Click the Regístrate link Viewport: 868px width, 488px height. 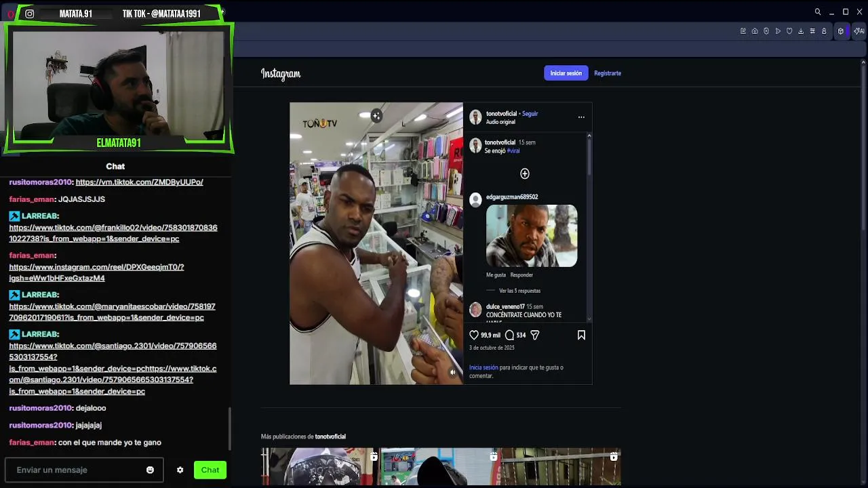tap(608, 73)
